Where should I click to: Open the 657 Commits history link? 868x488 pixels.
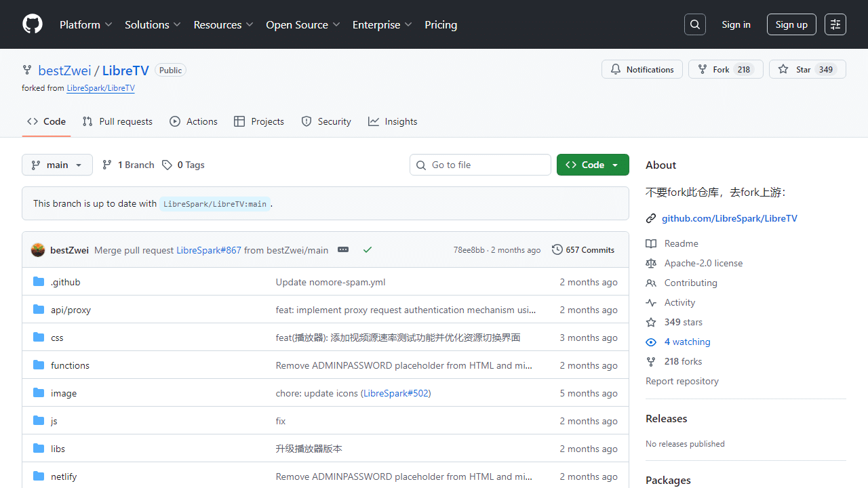coord(583,249)
